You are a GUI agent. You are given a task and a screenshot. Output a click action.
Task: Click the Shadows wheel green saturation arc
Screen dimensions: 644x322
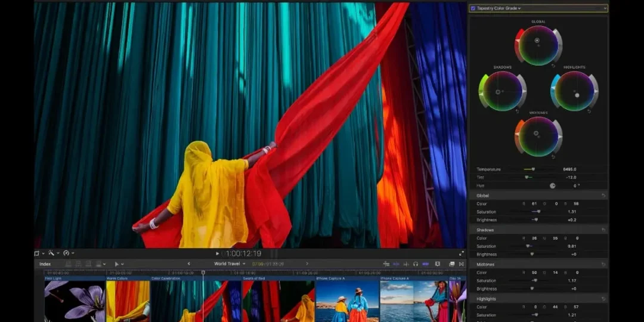482,91
